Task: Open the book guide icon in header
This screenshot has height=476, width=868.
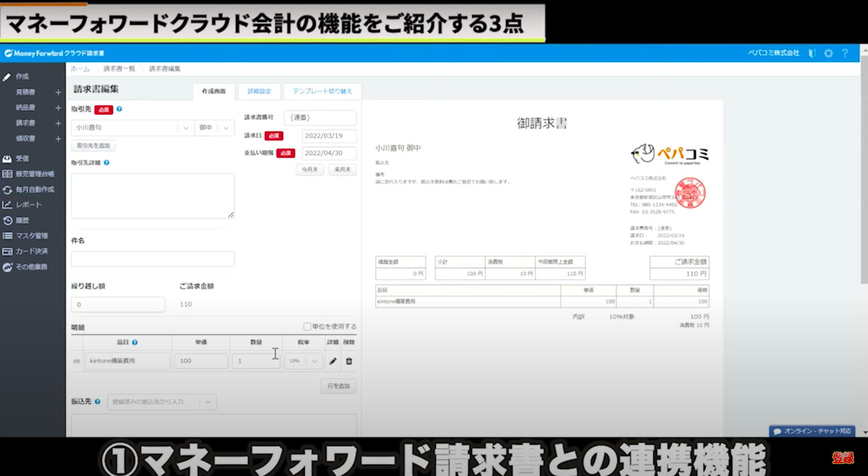Action: tap(812, 53)
